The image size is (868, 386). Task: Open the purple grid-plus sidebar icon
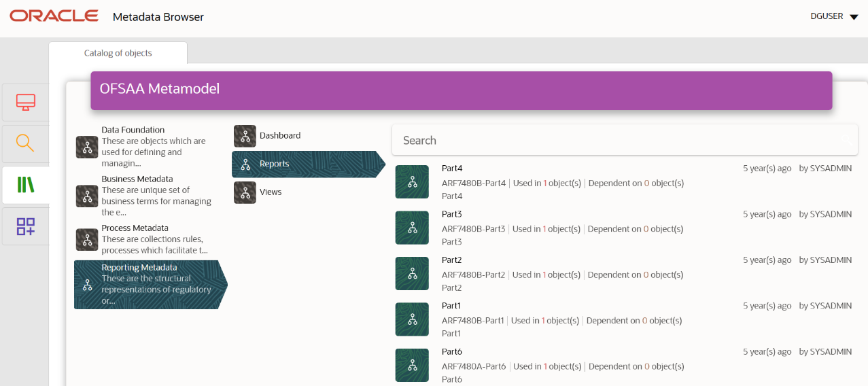coord(25,226)
